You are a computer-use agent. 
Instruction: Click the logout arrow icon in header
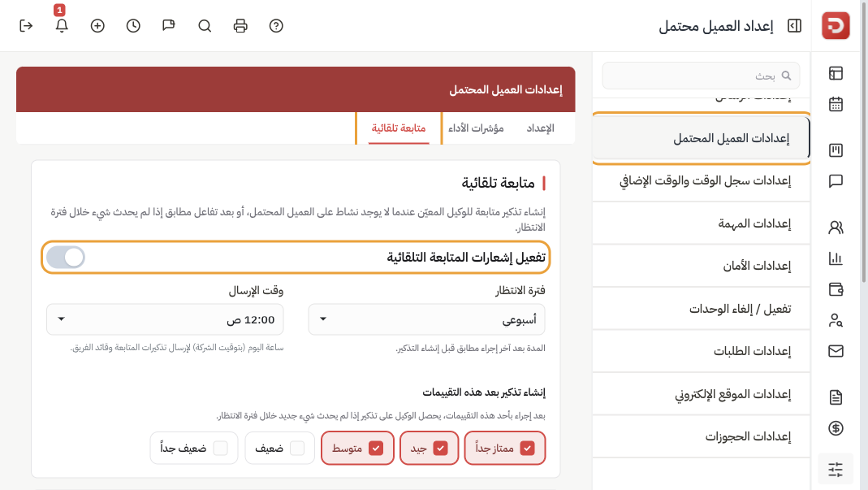[26, 26]
